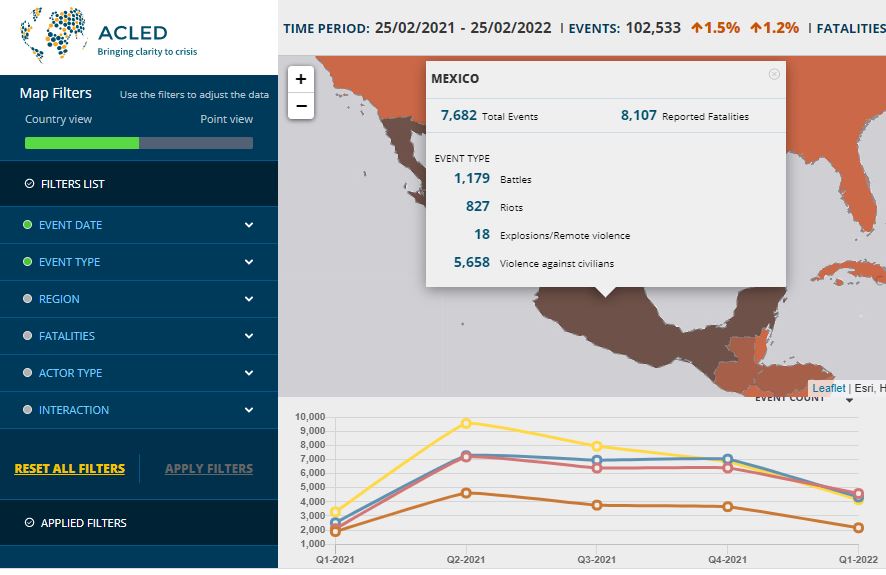Zoom in on the map
Screen dimensions: 886x575
[x=301, y=79]
